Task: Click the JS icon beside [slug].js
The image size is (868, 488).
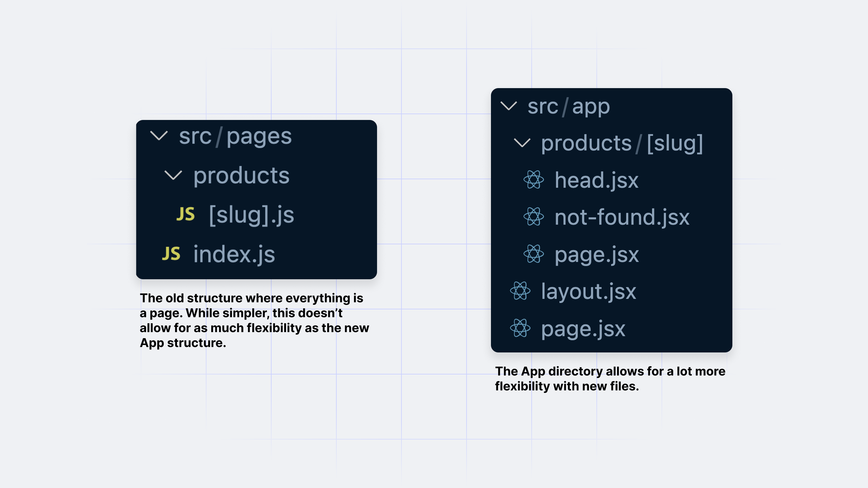Action: pos(185,214)
